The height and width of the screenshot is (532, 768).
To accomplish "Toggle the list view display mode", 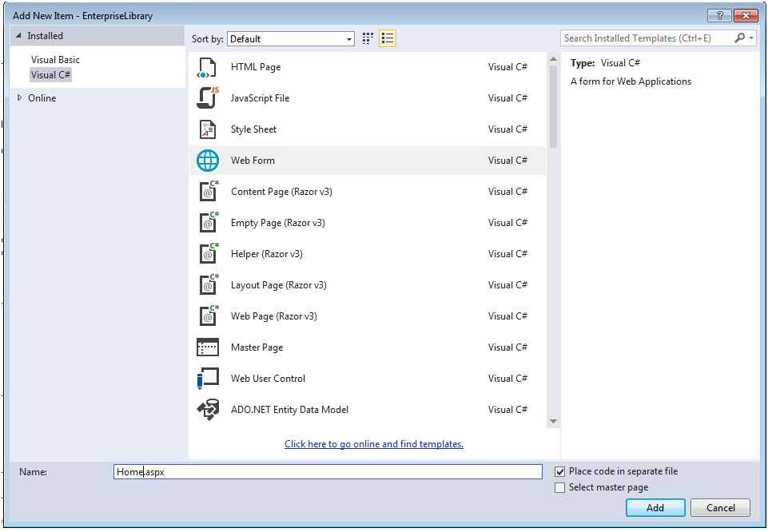I will click(387, 38).
